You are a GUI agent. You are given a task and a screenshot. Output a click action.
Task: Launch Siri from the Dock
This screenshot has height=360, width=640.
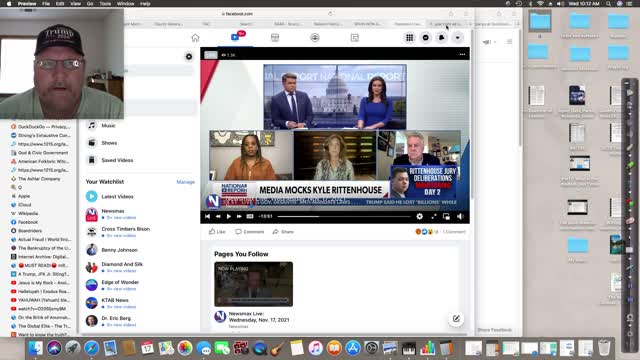pos(54,348)
